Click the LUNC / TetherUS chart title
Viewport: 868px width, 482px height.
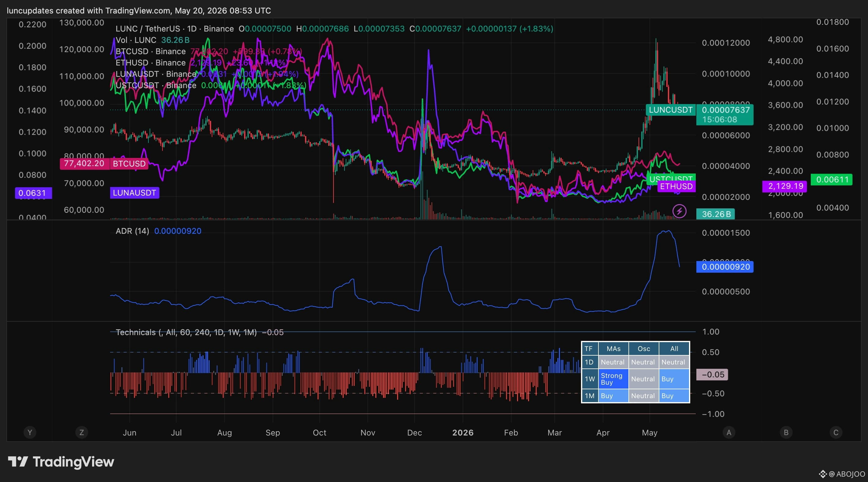click(174, 29)
